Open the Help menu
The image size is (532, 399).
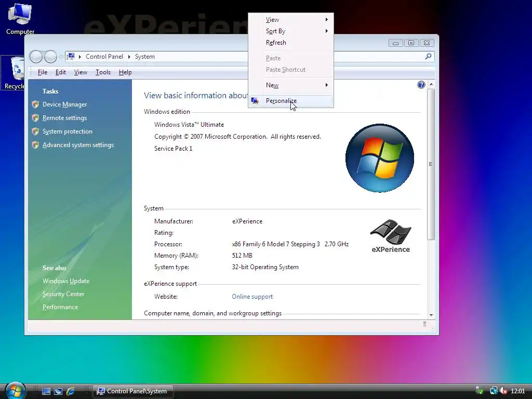tap(125, 72)
